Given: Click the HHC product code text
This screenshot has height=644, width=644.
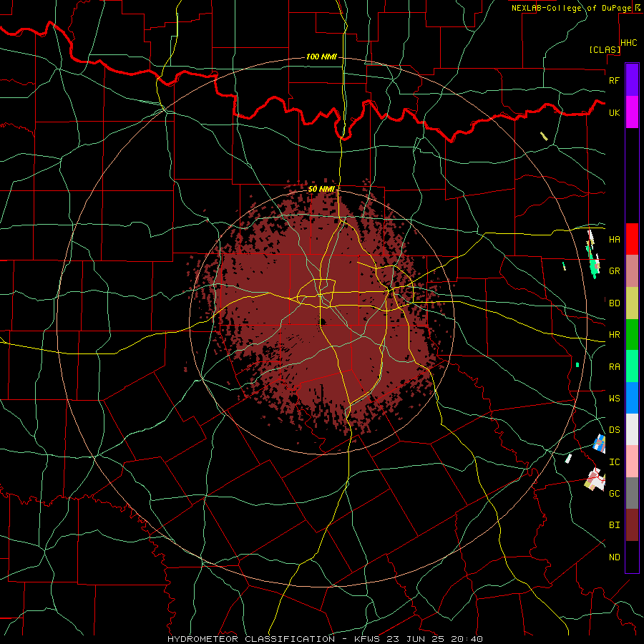Looking at the screenshot, I should click(628, 43).
